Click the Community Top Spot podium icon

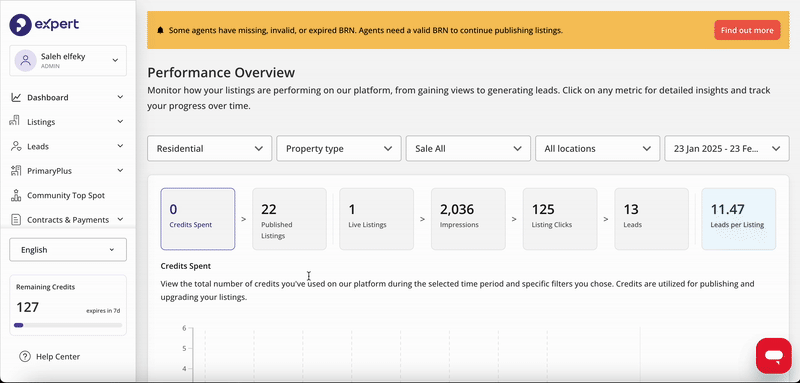pos(16,195)
